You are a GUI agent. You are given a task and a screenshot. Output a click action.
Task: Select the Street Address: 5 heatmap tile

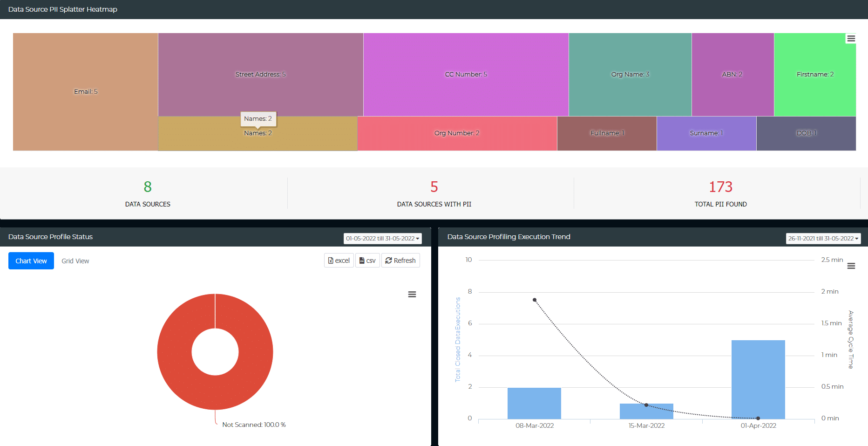[x=261, y=75]
